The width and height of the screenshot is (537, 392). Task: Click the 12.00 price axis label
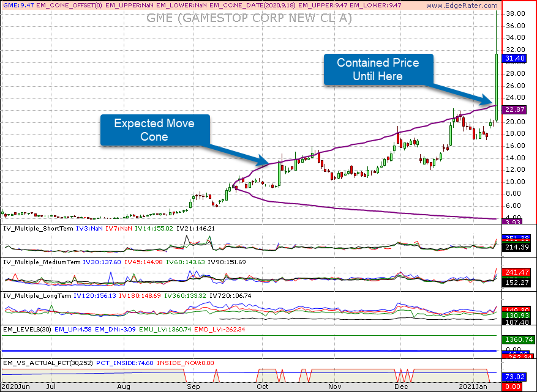tap(516, 169)
